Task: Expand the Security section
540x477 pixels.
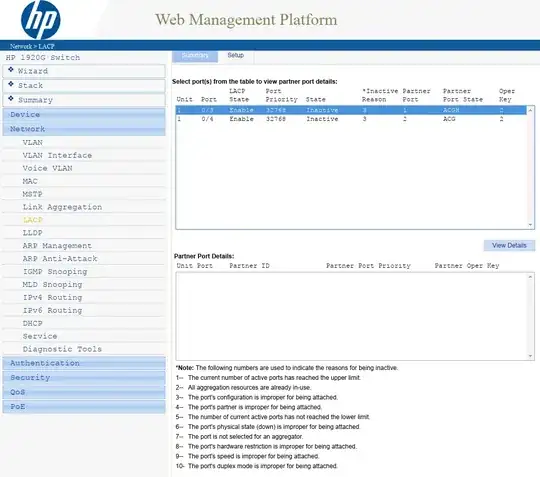Action: tap(84, 377)
